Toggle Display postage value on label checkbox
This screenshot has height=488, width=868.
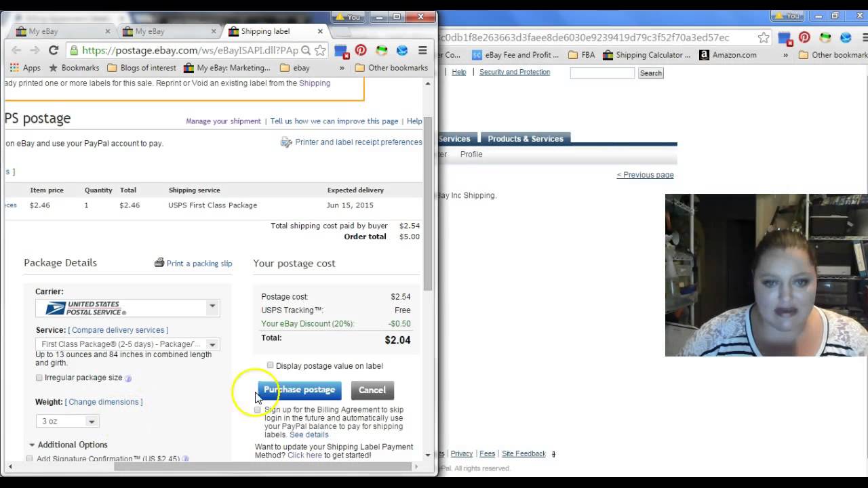[270, 365]
